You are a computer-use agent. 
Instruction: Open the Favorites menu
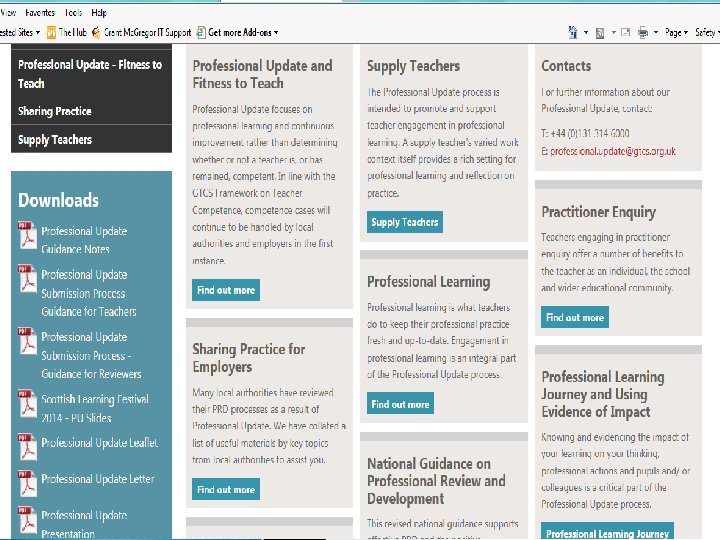point(40,13)
